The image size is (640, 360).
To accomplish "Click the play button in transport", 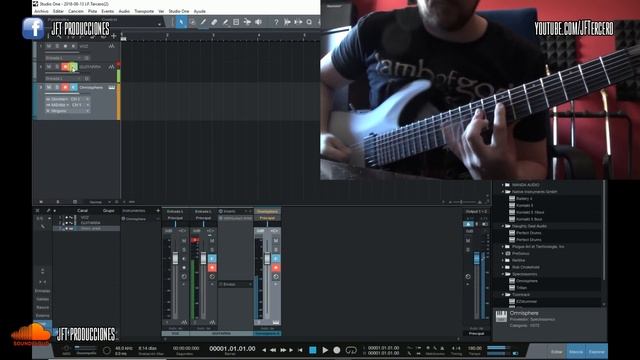I will [x=325, y=350].
